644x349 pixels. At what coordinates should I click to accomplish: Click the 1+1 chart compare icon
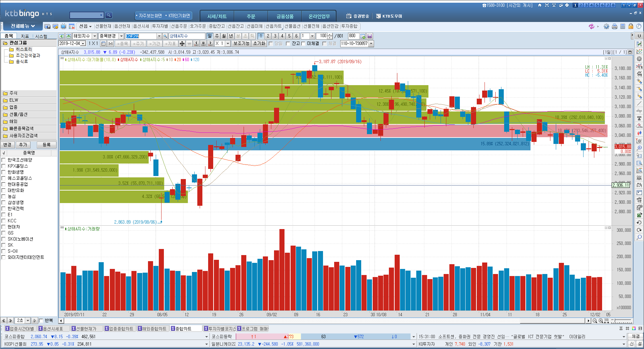pos(110,44)
